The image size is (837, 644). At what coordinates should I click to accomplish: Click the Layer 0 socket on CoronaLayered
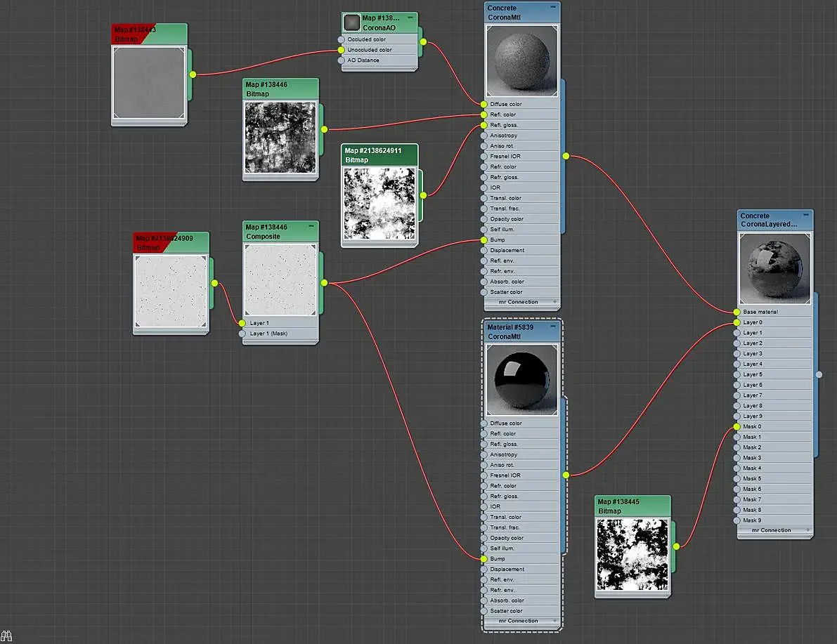737,323
